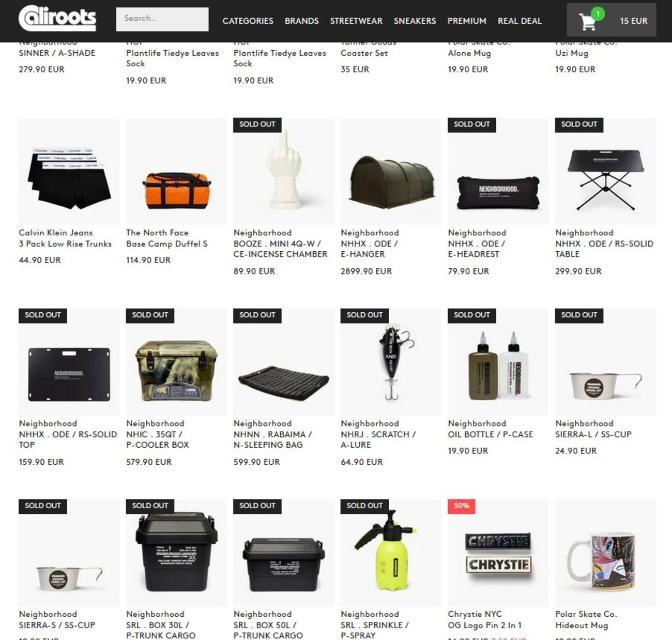The height and width of the screenshot is (640, 672).
Task: Focus the Search input field
Action: tap(162, 19)
